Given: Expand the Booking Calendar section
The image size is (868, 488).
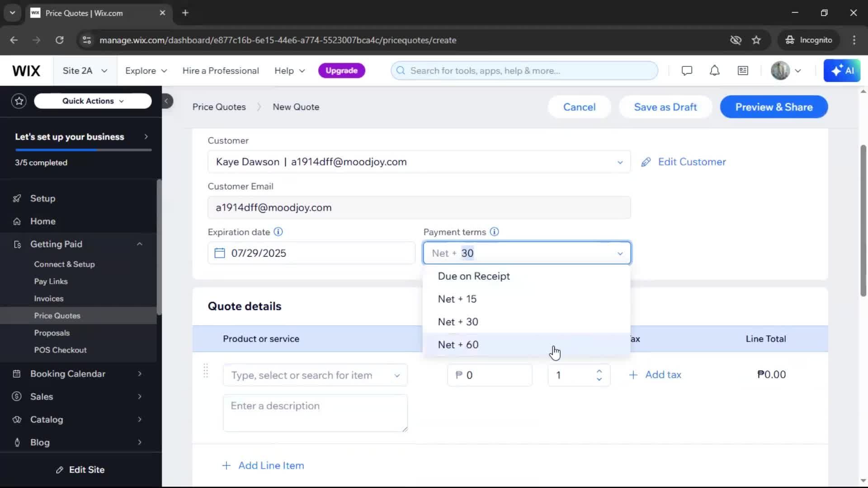Looking at the screenshot, I should (140, 374).
